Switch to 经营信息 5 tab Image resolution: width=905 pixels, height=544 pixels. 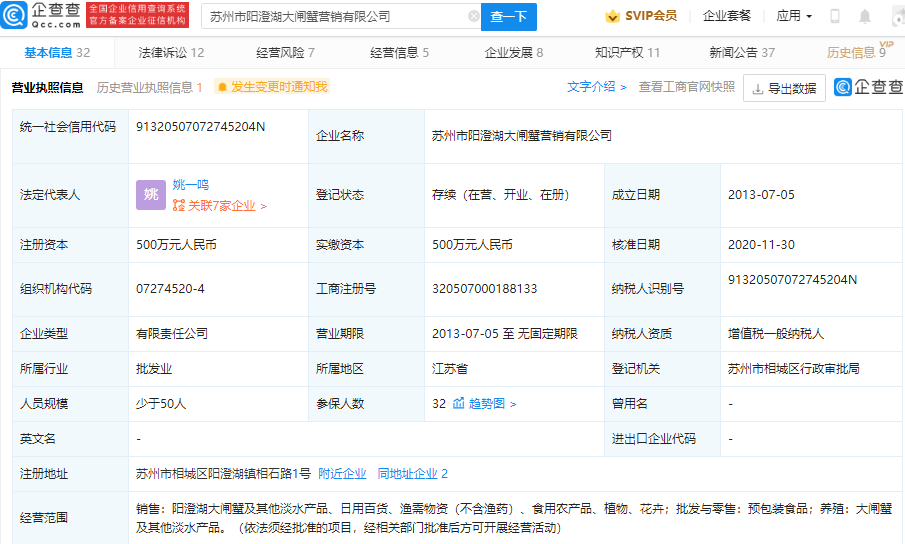(399, 52)
